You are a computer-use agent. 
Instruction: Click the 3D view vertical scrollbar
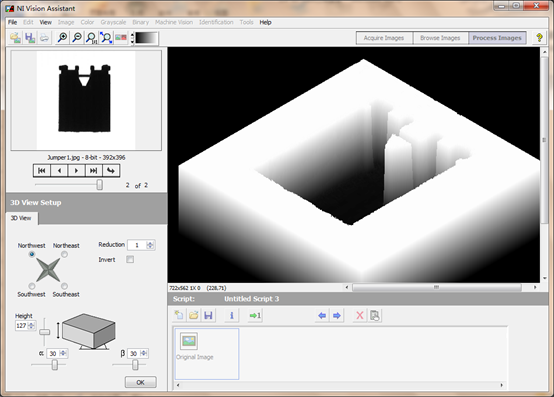544,140
